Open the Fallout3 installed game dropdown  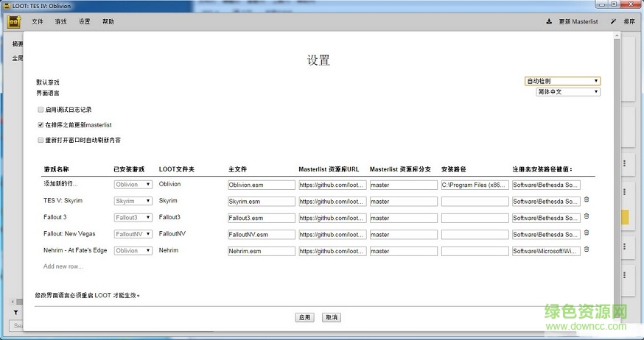(x=133, y=217)
